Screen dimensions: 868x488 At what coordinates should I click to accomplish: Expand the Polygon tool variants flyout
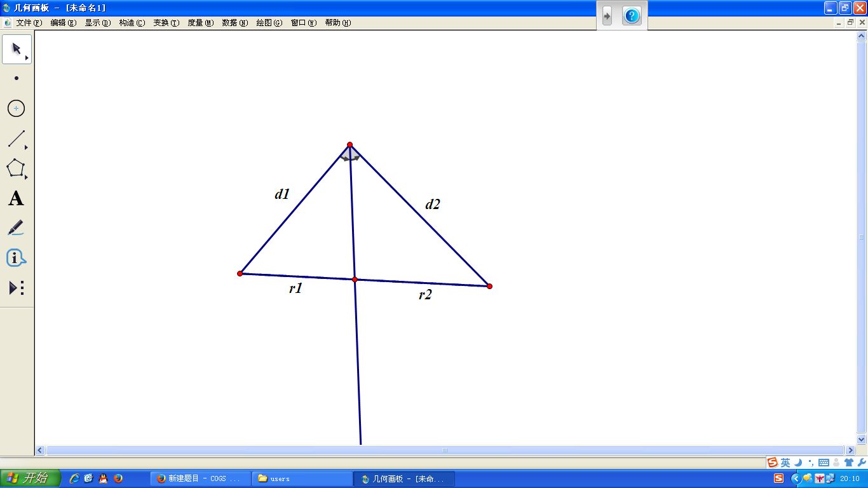click(x=27, y=177)
